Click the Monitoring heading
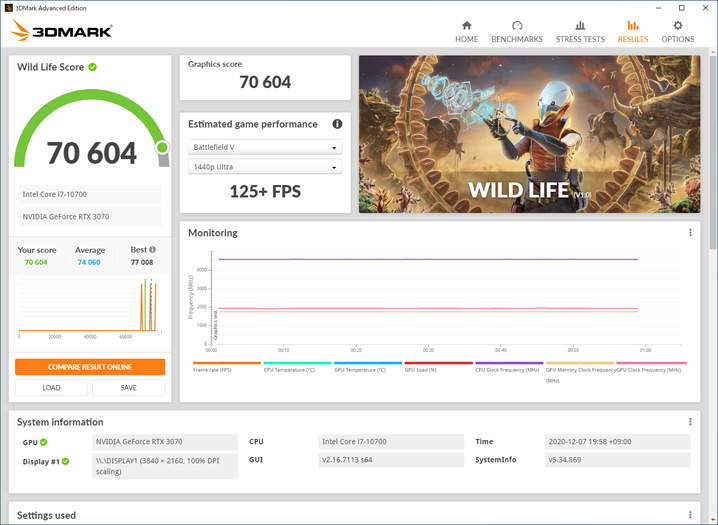The height and width of the screenshot is (525, 718). pyautogui.click(x=213, y=233)
